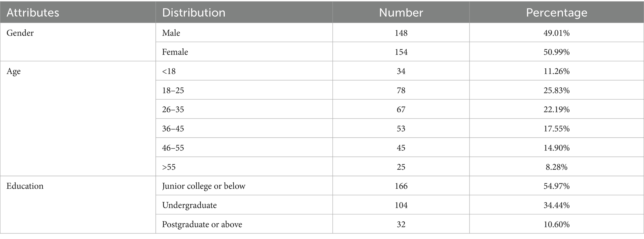Select the 54.97% percentage cell

[x=556, y=186]
